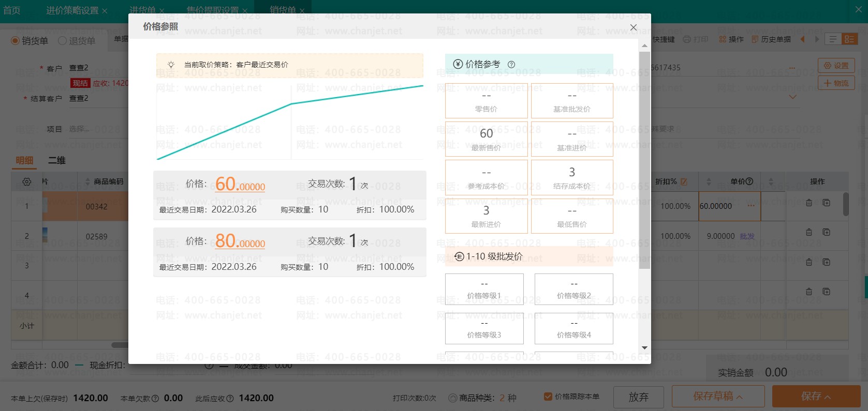Go to the previous document arrow

pos(802,39)
